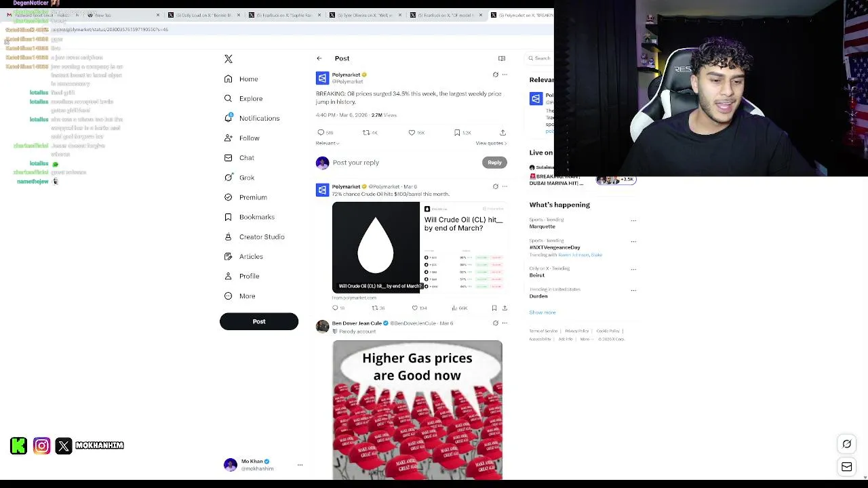Image resolution: width=868 pixels, height=488 pixels.
Task: Open Profile in the sidebar
Action: coord(242,276)
